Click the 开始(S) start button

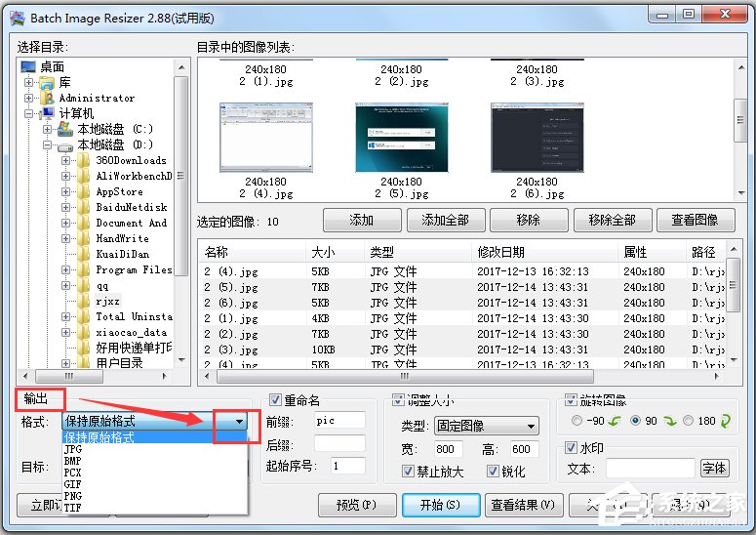pyautogui.click(x=441, y=505)
